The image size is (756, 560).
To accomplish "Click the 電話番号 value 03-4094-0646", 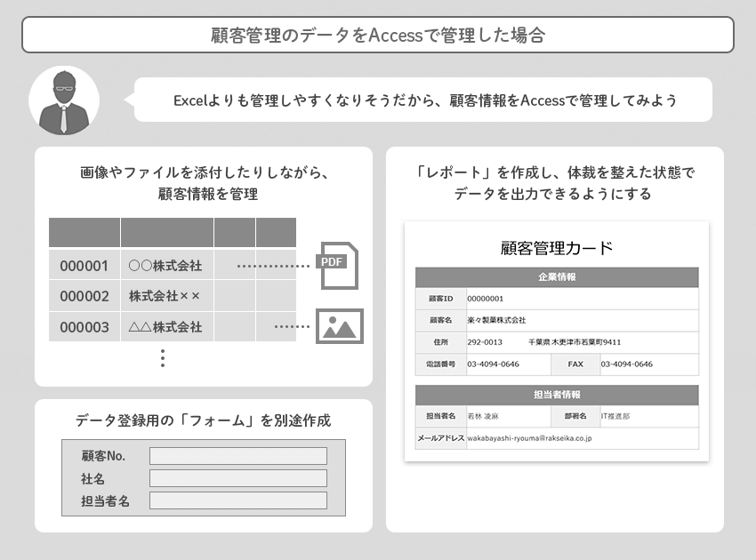I will click(x=493, y=364).
